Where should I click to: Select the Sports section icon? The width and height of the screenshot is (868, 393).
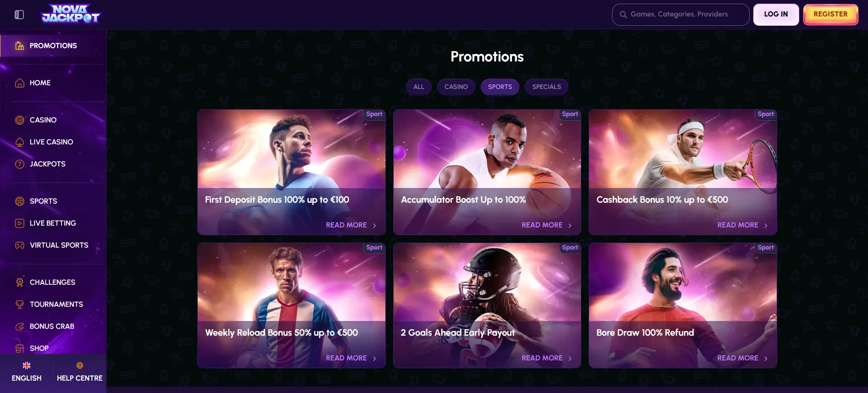[19, 201]
